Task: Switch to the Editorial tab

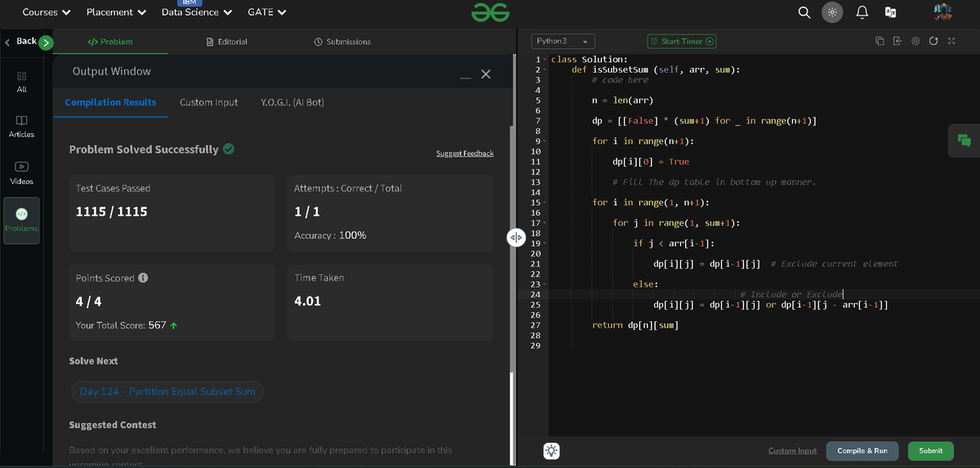Action: click(x=227, y=42)
